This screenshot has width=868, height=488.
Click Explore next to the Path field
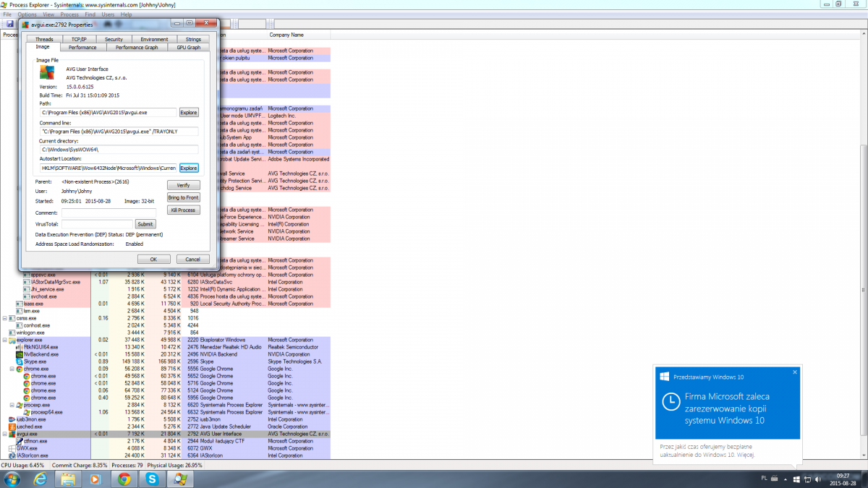pos(189,113)
